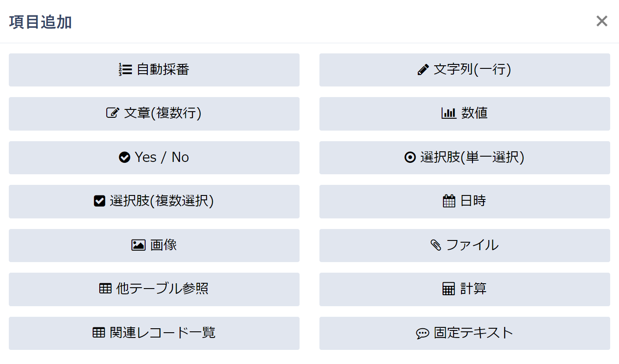Add a ファイル field

point(464,245)
